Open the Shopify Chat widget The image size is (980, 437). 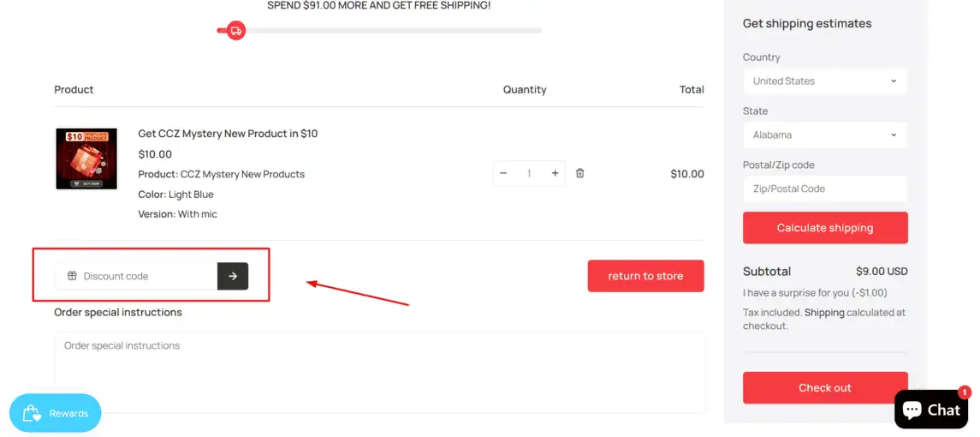point(931,410)
